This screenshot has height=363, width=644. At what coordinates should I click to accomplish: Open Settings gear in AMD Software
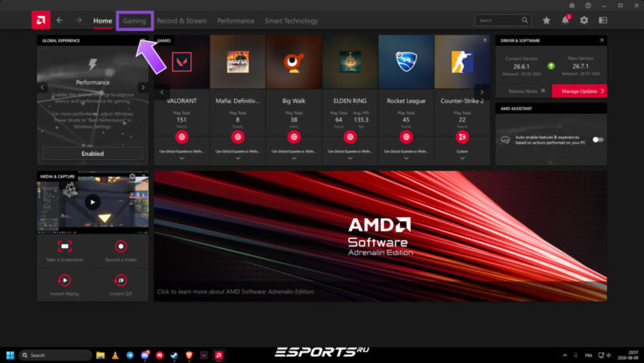coord(584,20)
